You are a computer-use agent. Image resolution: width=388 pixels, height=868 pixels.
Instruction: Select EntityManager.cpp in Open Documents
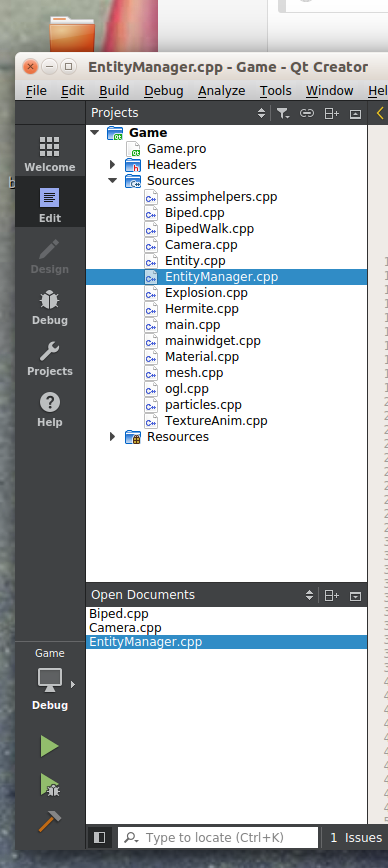click(x=226, y=642)
